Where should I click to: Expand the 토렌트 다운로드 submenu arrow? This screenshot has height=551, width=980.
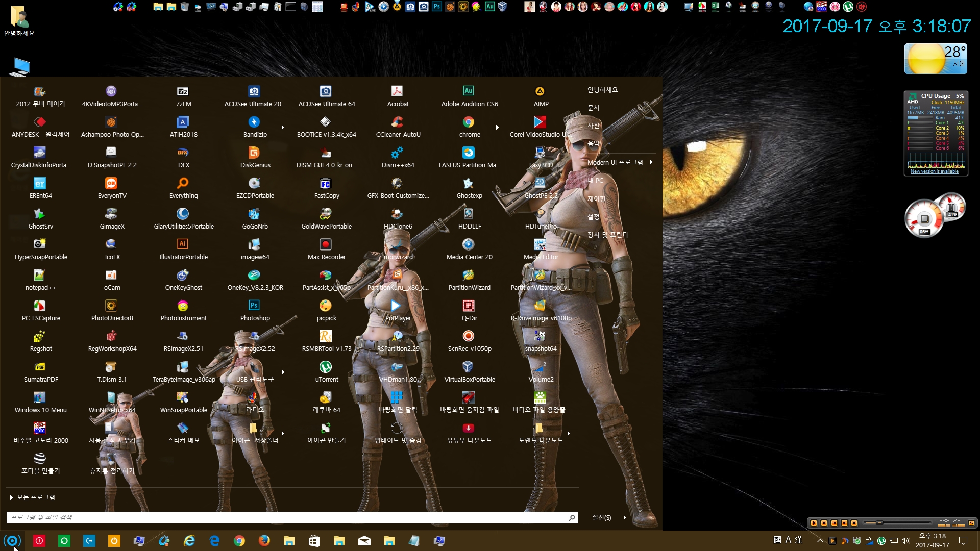[569, 434]
